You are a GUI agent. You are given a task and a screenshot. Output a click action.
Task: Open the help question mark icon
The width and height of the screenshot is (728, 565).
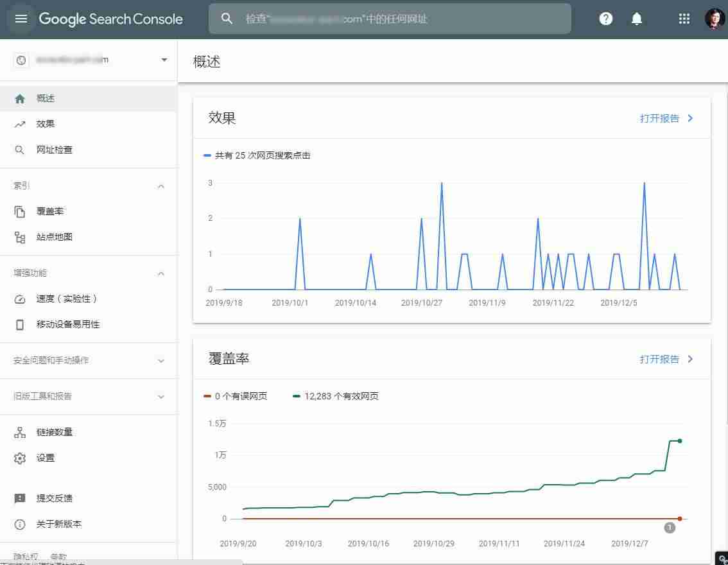605,19
